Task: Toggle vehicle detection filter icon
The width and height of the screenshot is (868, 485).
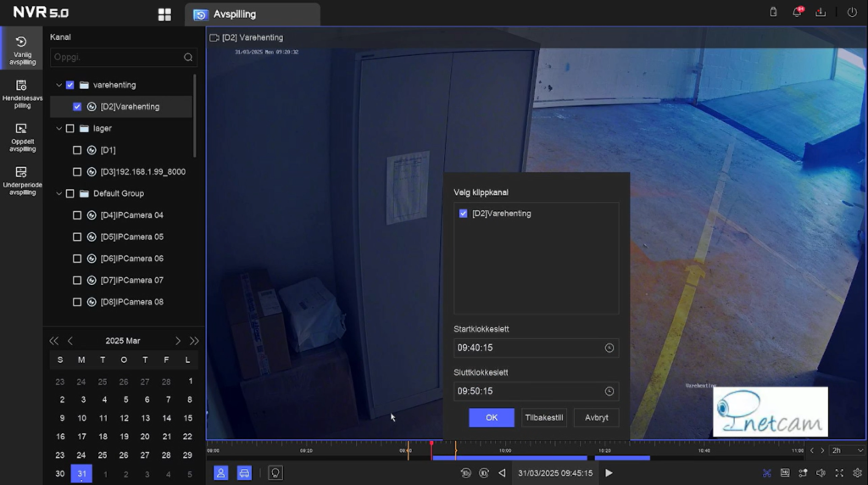Action: tap(244, 473)
